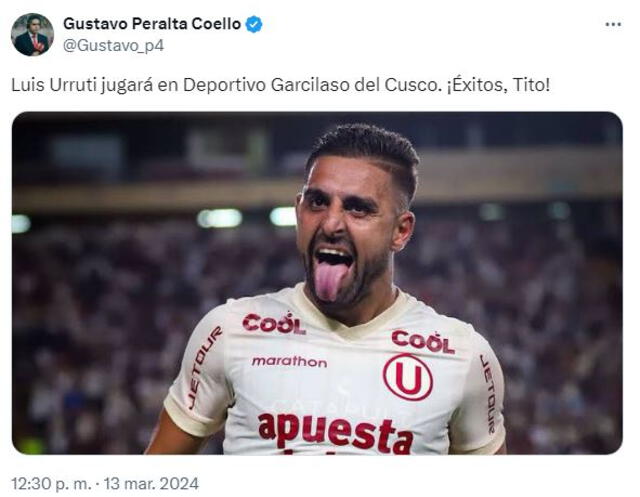
Task: Open the Gustavo Peralta Coello display name
Action: pyautogui.click(x=152, y=24)
